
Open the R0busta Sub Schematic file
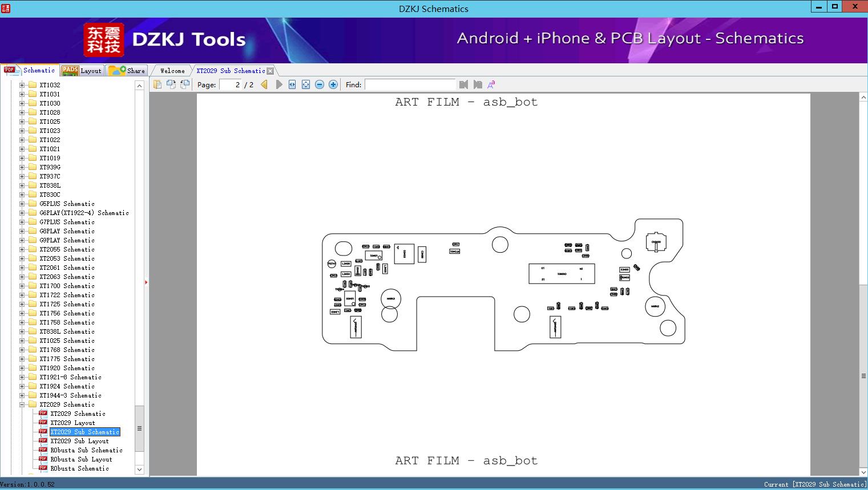(x=86, y=450)
